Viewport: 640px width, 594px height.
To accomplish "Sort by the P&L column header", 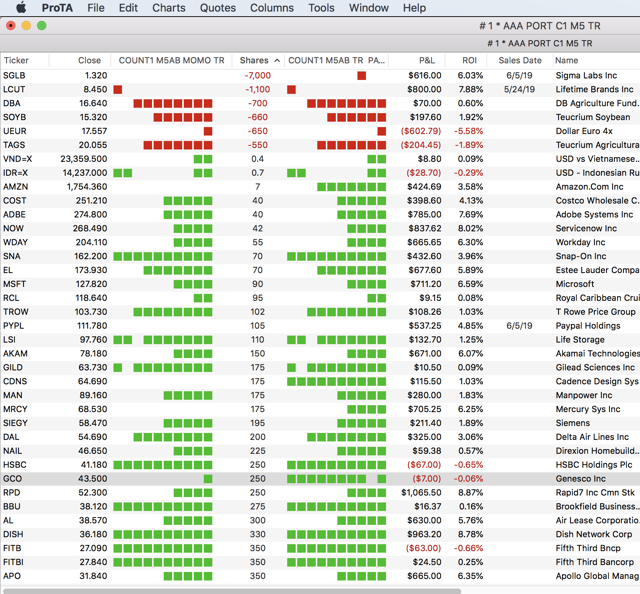I will (x=427, y=60).
